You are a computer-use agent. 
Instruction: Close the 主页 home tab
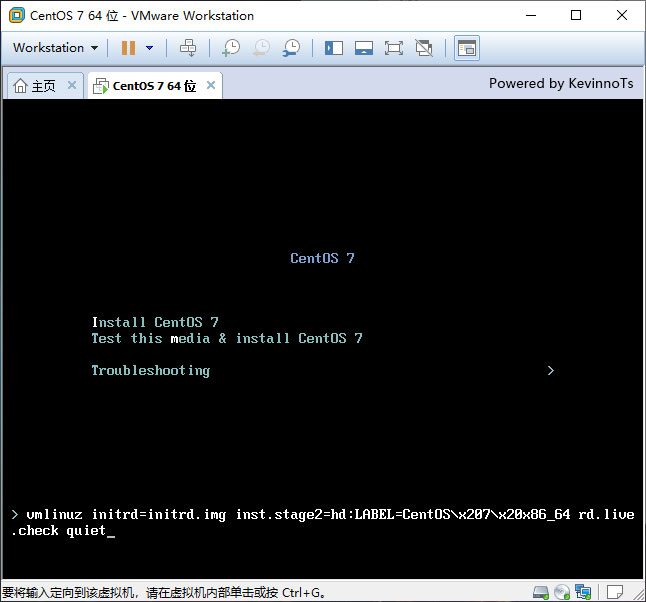pyautogui.click(x=72, y=85)
